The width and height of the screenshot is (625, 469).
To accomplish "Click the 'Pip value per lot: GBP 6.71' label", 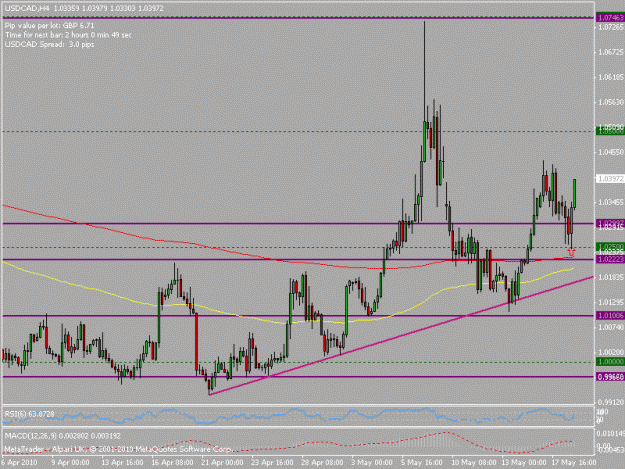I will tap(49, 26).
